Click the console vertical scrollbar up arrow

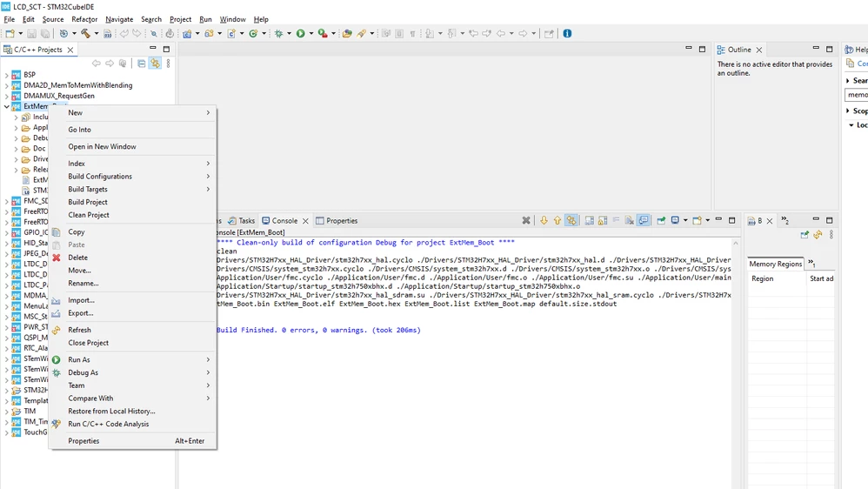point(736,243)
